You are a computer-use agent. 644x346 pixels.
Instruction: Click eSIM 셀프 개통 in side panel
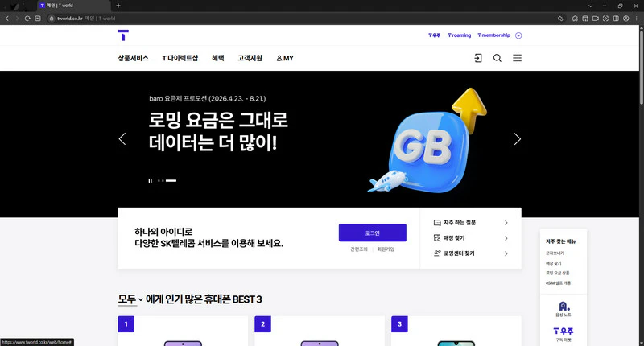click(x=558, y=282)
